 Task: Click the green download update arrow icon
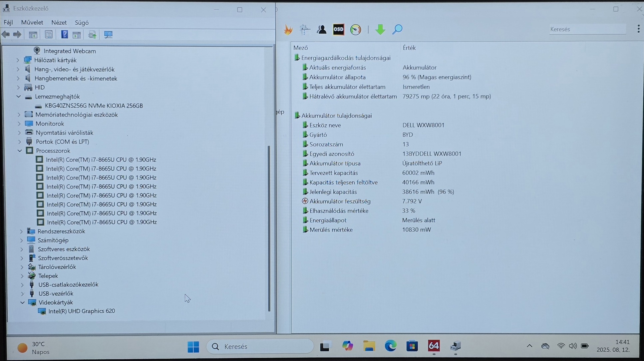[x=380, y=30]
